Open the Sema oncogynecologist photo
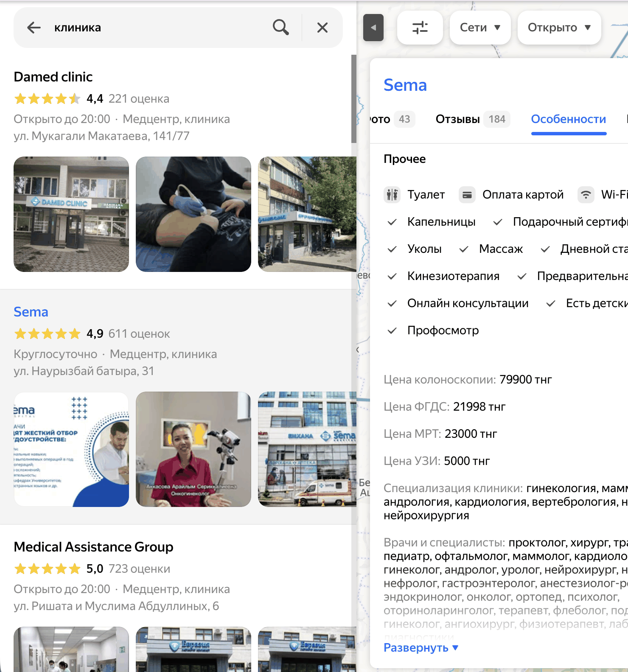This screenshot has height=672, width=628. (x=193, y=449)
